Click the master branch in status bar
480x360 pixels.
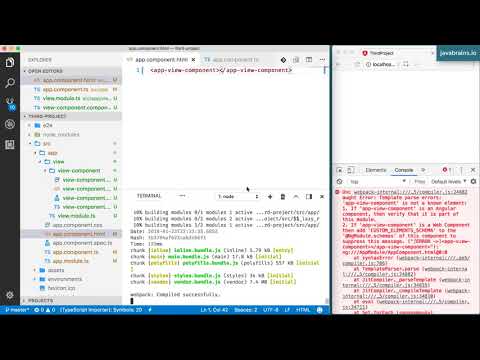pos(17,310)
